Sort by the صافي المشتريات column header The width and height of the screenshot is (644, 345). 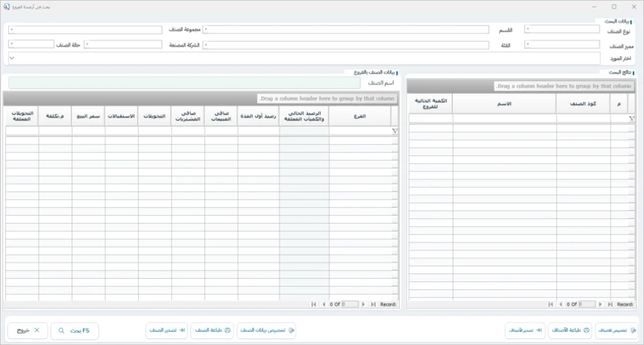click(x=188, y=116)
